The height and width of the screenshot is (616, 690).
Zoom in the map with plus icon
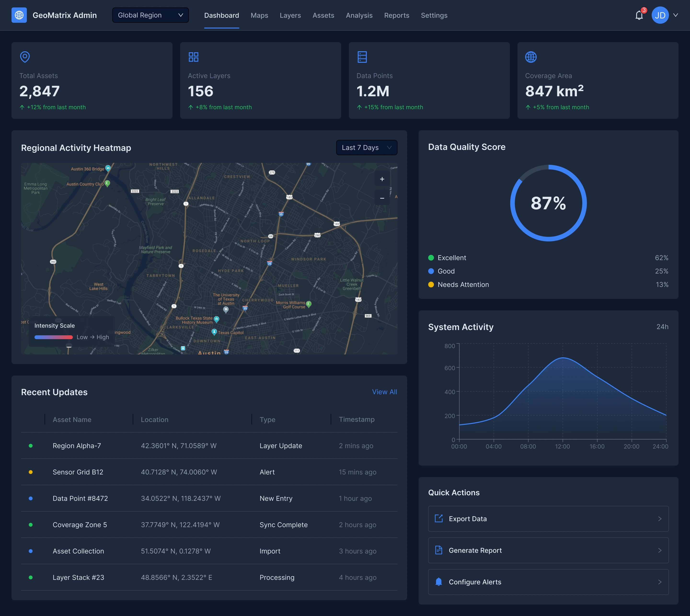coord(382,179)
